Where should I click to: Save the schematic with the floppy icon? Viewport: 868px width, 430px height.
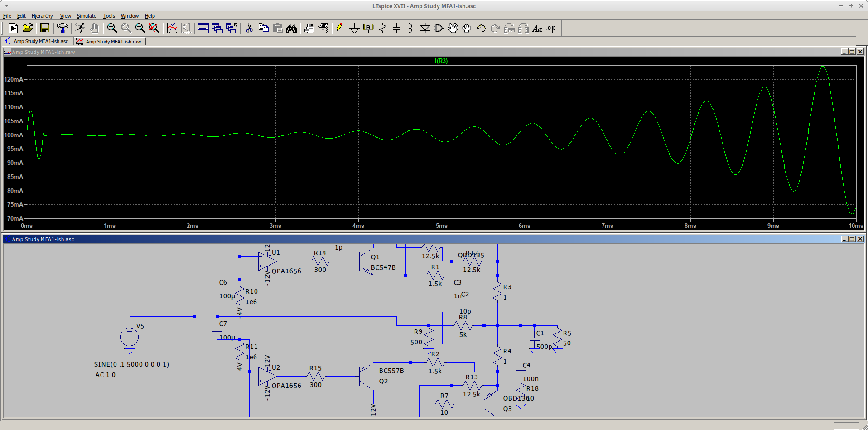(x=44, y=29)
